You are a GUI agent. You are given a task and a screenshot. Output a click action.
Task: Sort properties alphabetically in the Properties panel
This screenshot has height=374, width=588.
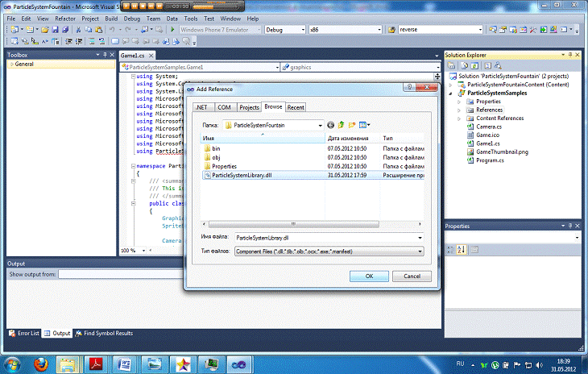point(461,251)
